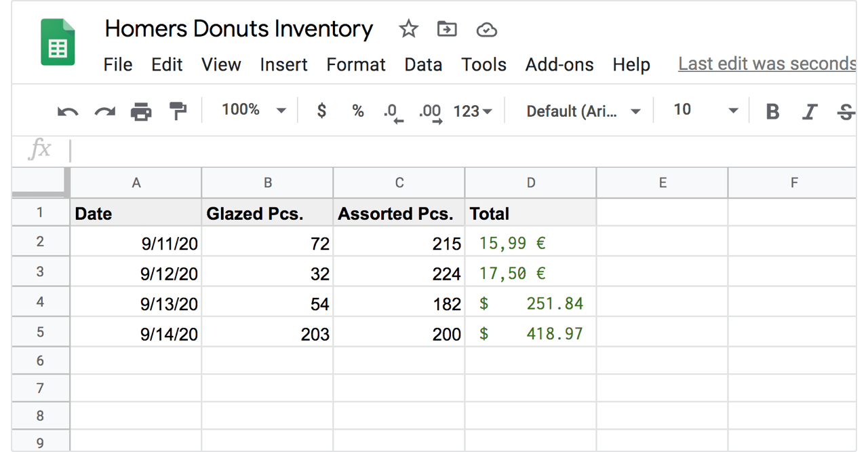This screenshot has height=452, width=868.
Task: Open the View menu
Action: pos(221,64)
